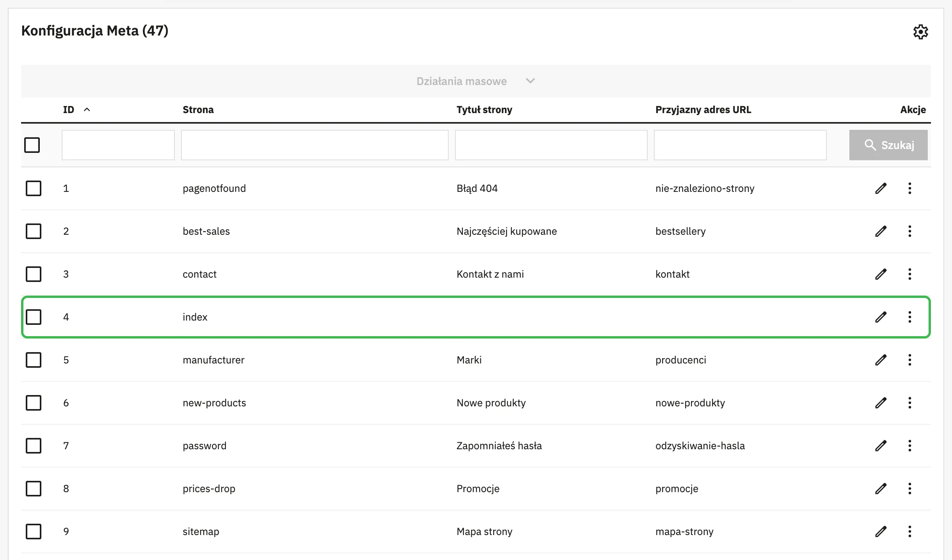This screenshot has height=560, width=952.
Task: Sort by the Tytuł strony column header
Action: coord(484,110)
